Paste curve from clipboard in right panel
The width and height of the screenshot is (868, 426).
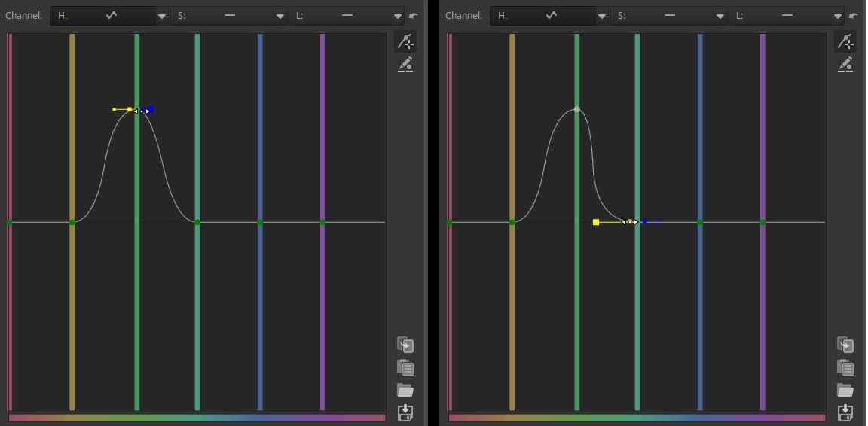[x=845, y=368]
